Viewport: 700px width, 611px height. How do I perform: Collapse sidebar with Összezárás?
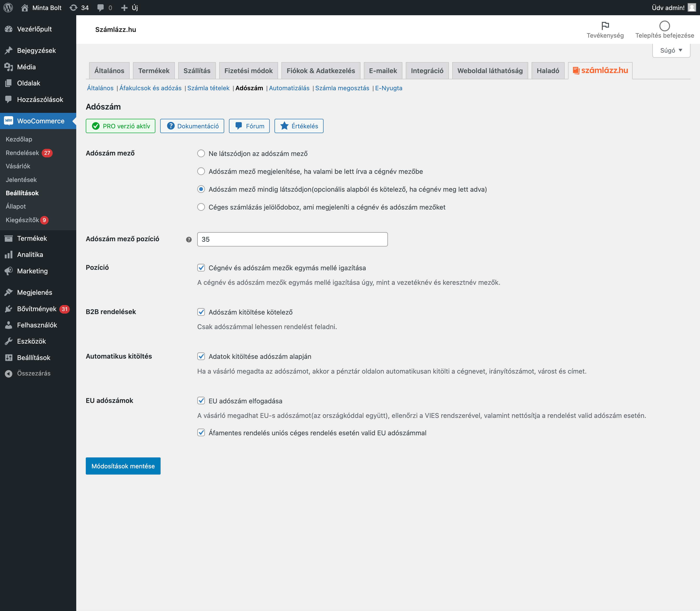coord(38,373)
